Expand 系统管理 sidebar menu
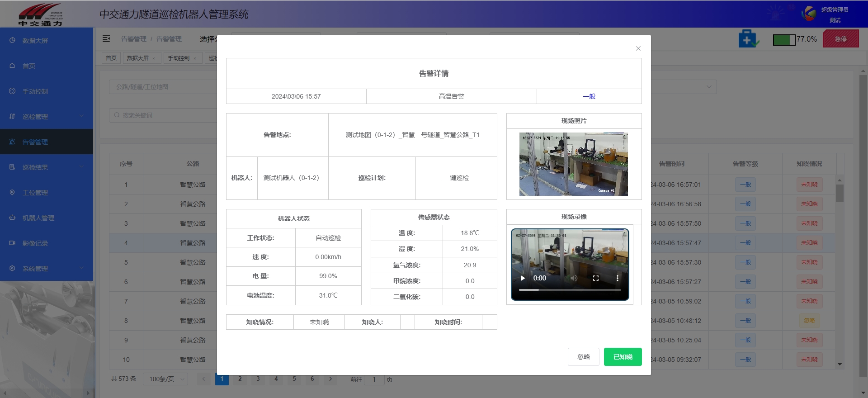 pyautogui.click(x=47, y=268)
